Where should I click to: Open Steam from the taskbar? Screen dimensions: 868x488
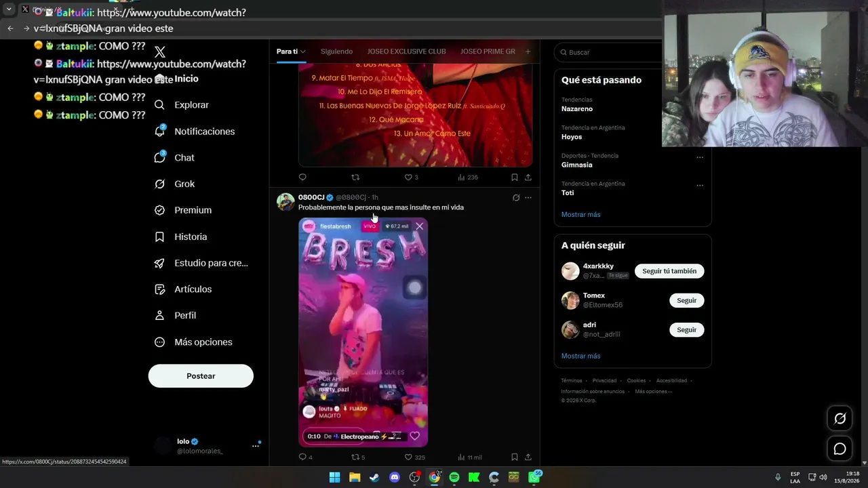point(374,477)
